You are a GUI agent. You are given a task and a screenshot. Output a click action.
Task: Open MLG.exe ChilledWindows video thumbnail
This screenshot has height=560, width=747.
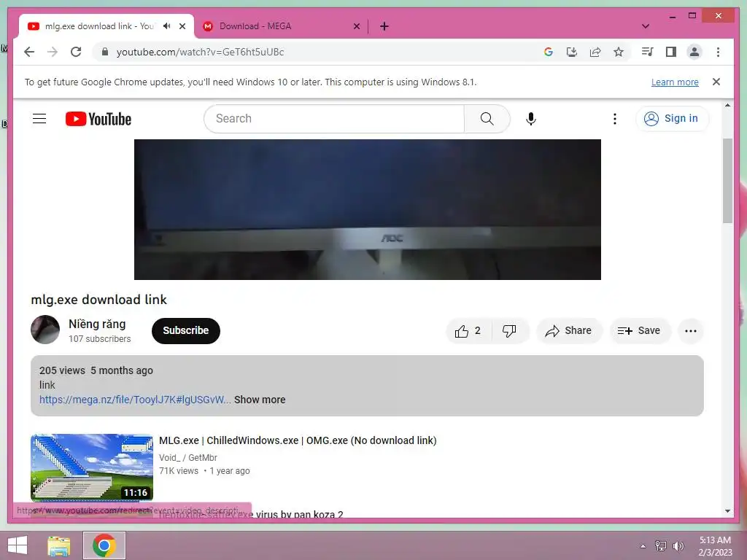(x=92, y=467)
